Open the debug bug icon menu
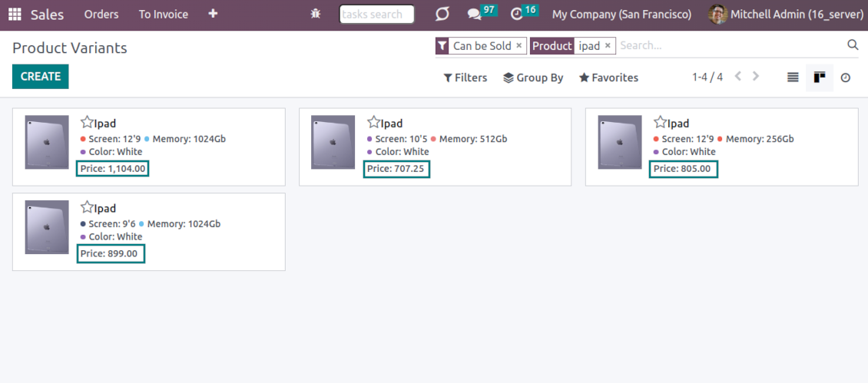This screenshot has height=383, width=868. point(316,15)
